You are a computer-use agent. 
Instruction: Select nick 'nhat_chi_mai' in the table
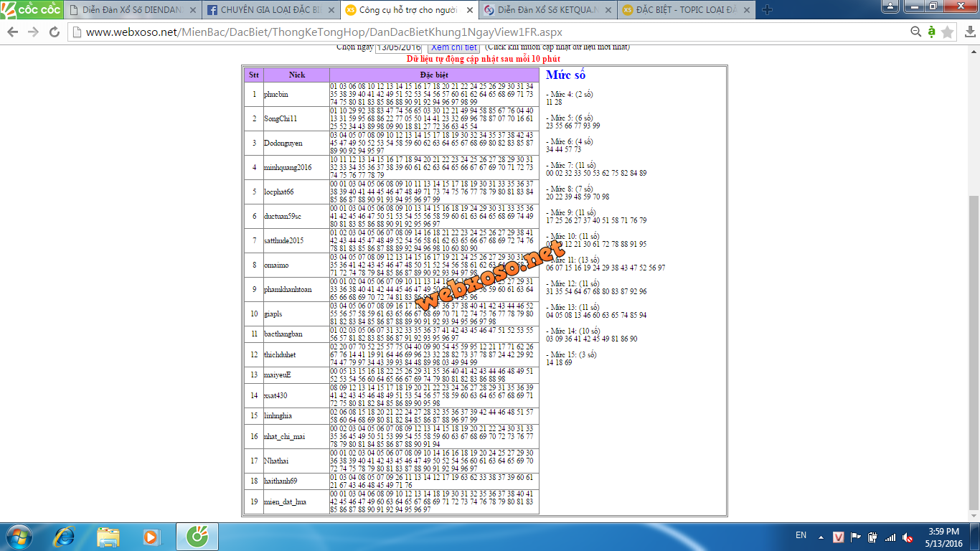click(x=284, y=436)
